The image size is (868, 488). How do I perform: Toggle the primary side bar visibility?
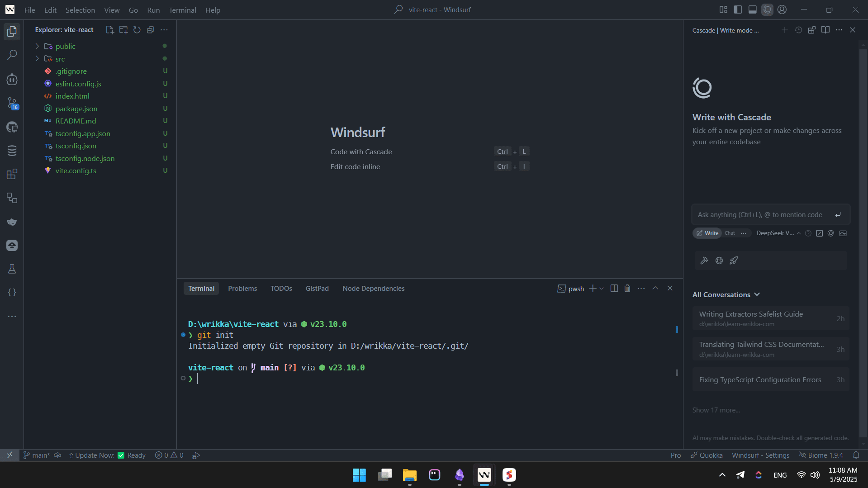tap(738, 9)
